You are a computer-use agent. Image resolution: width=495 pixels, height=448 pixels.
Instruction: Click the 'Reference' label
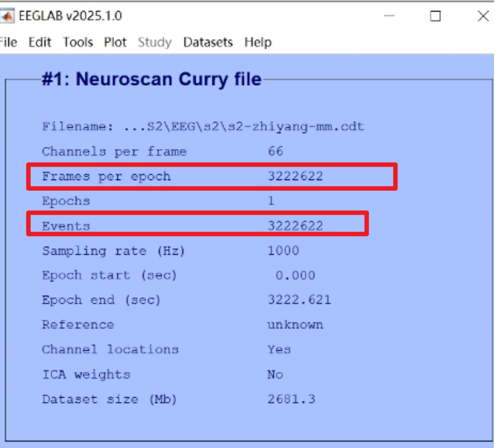(78, 325)
